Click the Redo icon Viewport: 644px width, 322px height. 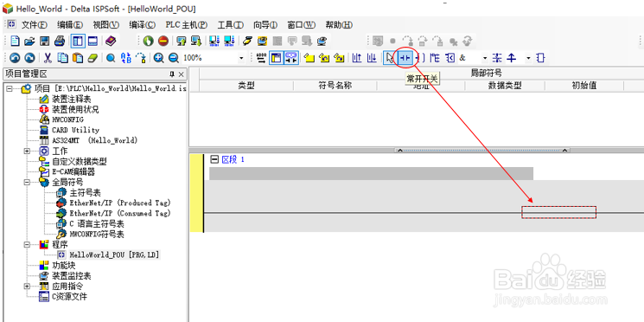click(x=29, y=58)
